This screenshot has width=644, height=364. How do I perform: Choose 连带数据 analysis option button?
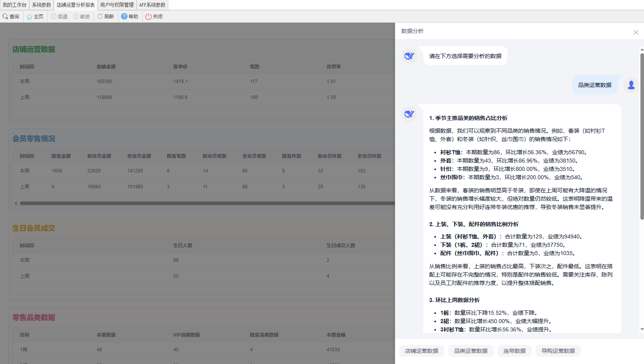514,351
